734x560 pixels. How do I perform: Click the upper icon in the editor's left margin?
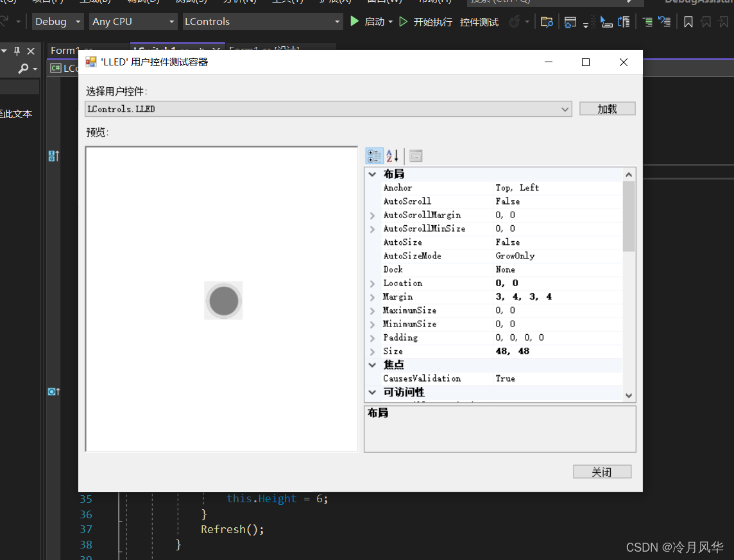point(54,156)
